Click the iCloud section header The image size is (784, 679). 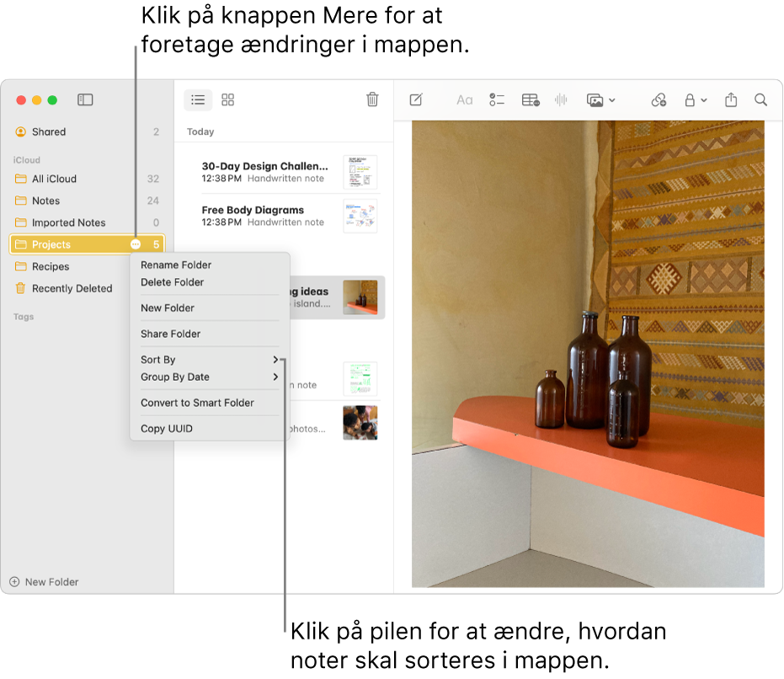tap(26, 160)
